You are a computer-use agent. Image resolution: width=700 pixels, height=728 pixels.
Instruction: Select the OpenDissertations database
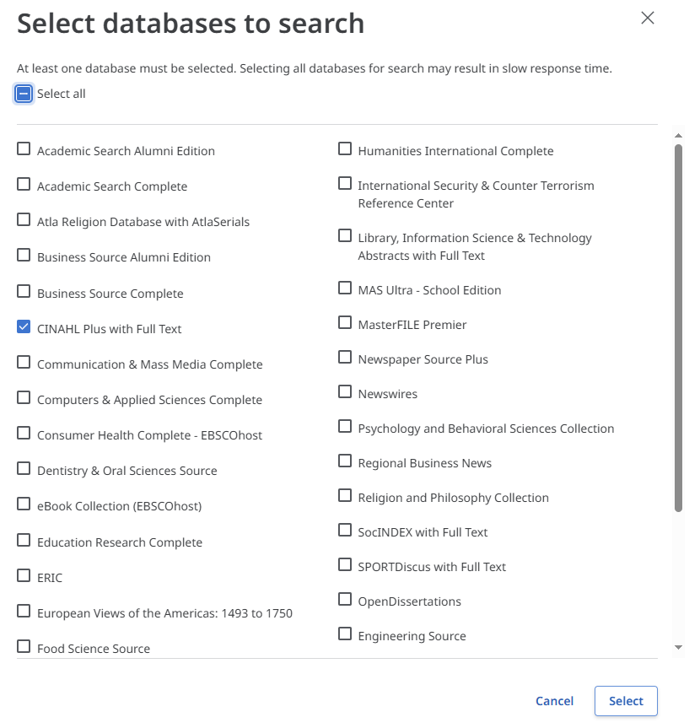[x=345, y=600]
